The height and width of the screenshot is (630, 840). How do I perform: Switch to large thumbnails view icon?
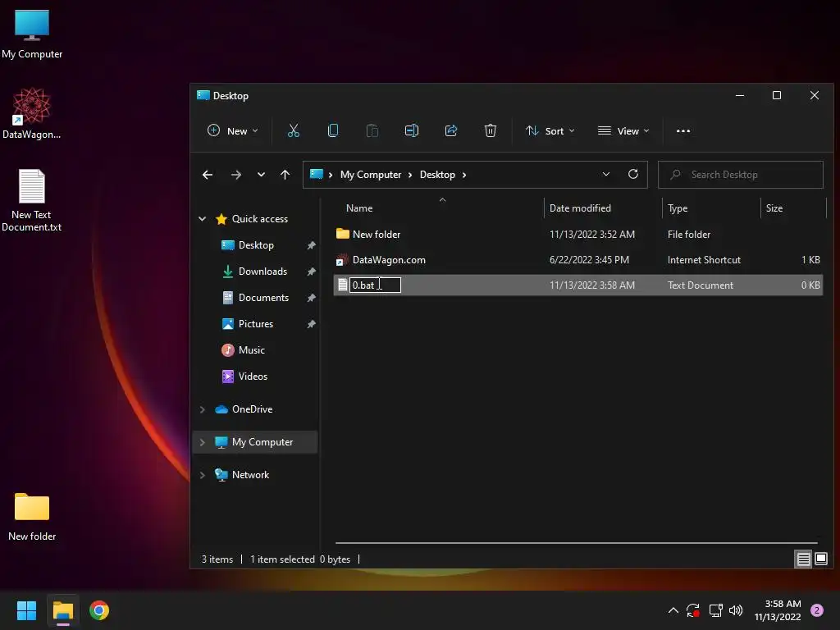820,559
